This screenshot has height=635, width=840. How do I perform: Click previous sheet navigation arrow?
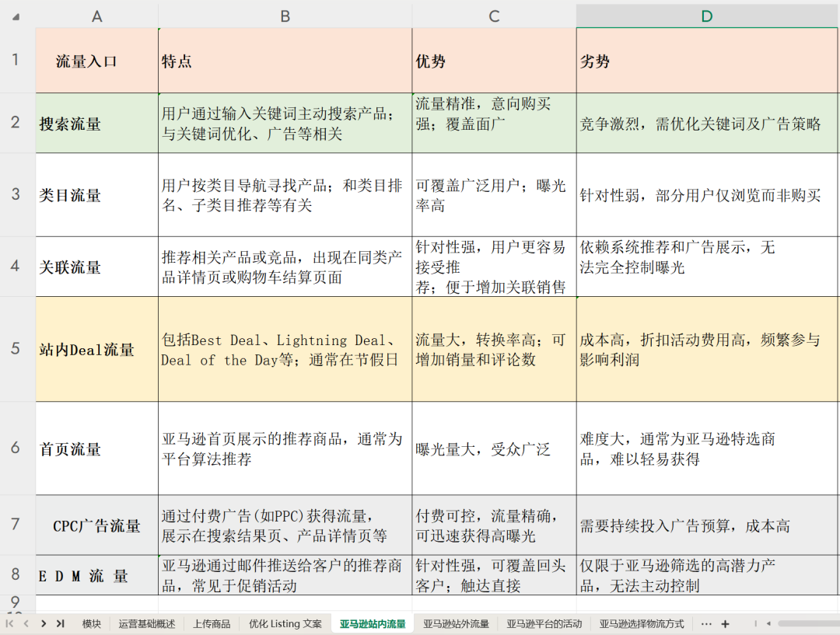point(26,624)
